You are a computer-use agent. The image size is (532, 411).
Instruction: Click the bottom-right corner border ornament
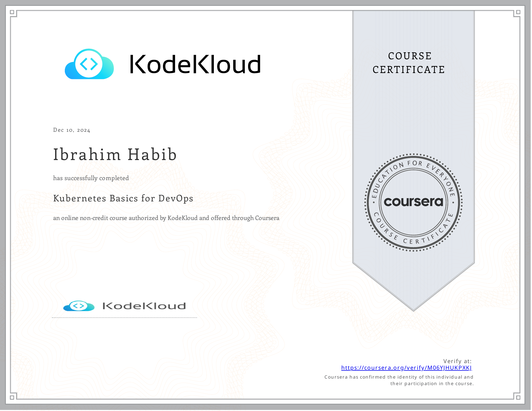[518, 397]
